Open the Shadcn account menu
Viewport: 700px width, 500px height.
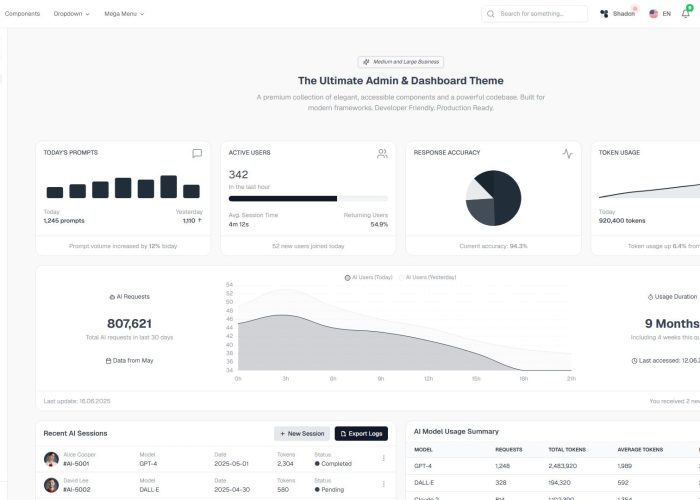[x=617, y=14]
